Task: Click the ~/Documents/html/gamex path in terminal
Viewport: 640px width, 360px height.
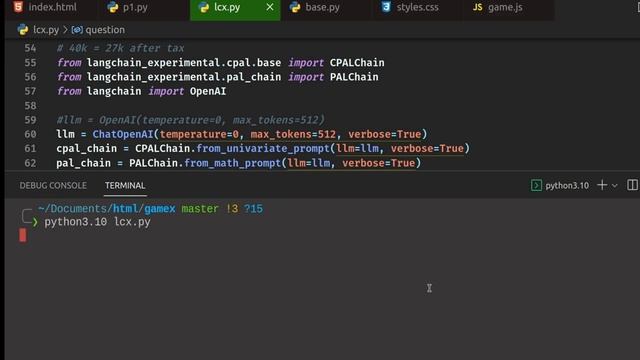Action: [x=107, y=209]
